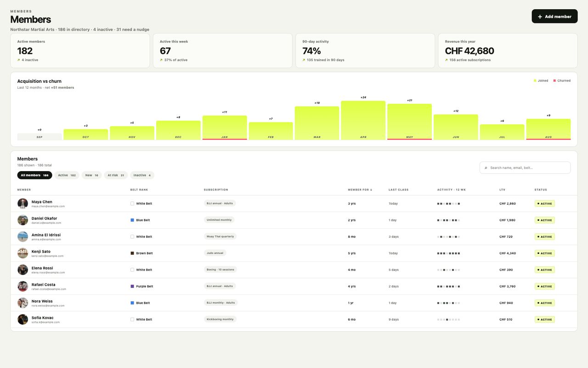This screenshot has height=368, width=588.
Task: Click the Muay Thai quarterly subscription chip
Action: [220, 236]
